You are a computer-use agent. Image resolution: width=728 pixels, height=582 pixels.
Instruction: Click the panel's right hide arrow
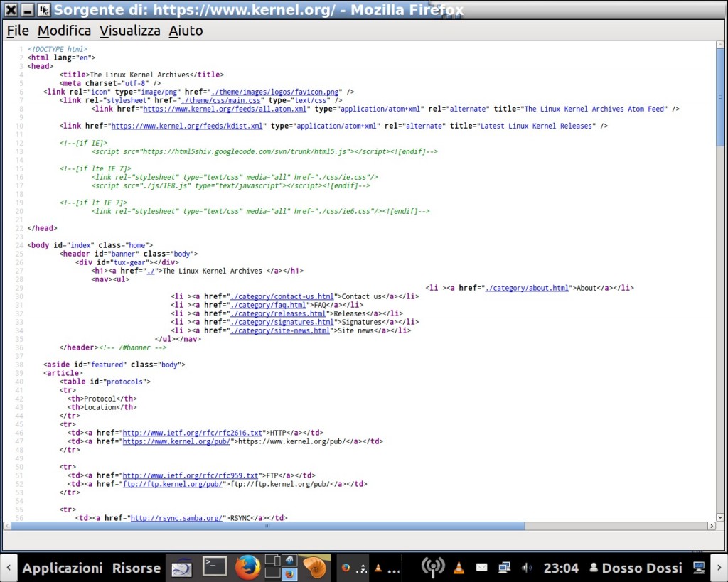click(x=719, y=567)
